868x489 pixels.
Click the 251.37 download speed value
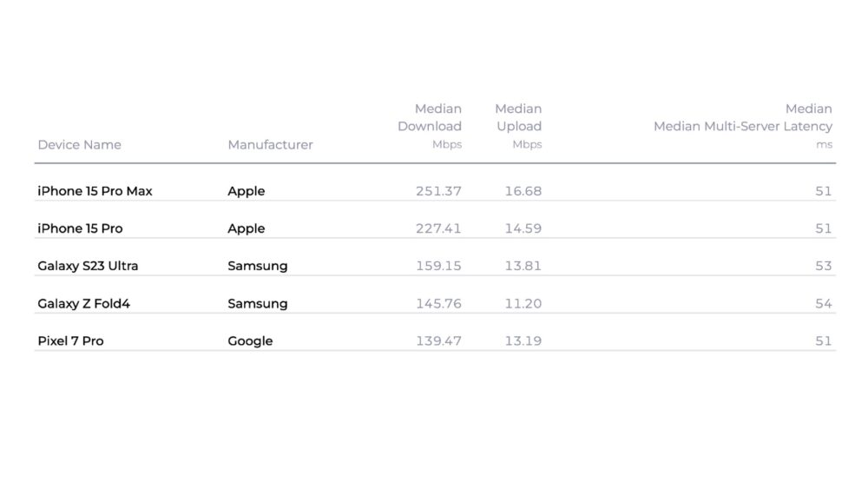438,191
